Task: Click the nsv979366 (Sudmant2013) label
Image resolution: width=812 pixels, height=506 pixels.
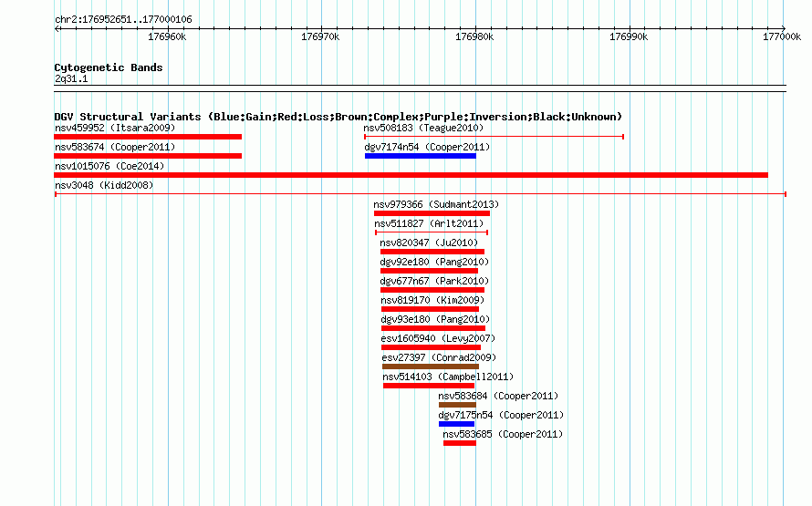Action: 436,204
